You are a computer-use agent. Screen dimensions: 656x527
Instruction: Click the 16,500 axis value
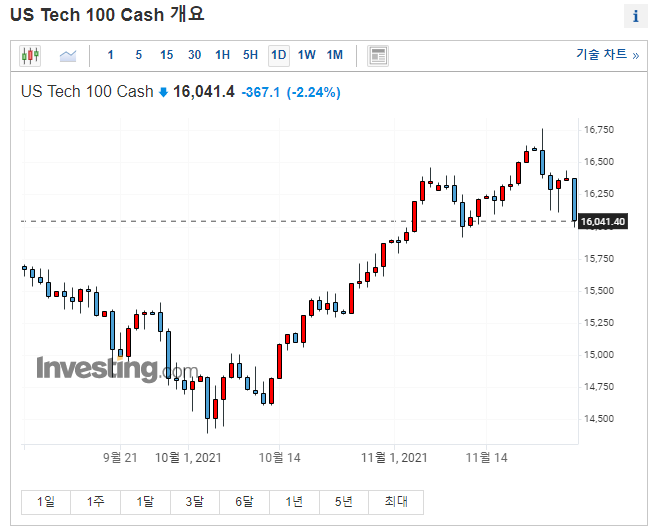tap(599, 162)
